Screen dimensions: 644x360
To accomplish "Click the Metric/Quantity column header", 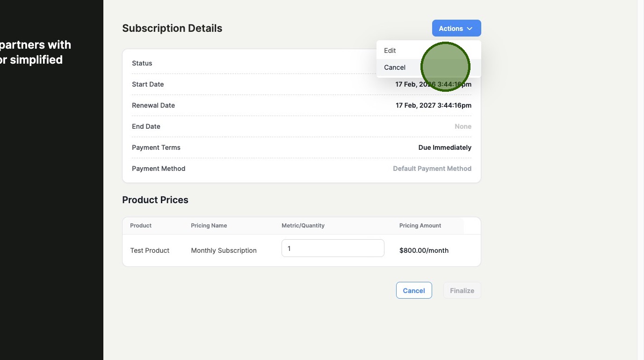I will pyautogui.click(x=303, y=226).
